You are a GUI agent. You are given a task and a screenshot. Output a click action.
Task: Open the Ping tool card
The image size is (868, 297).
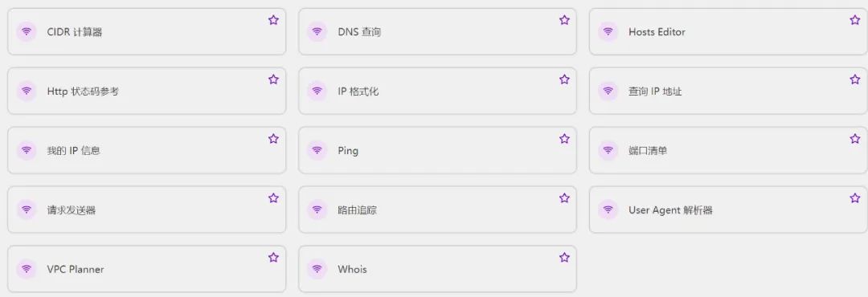point(437,150)
